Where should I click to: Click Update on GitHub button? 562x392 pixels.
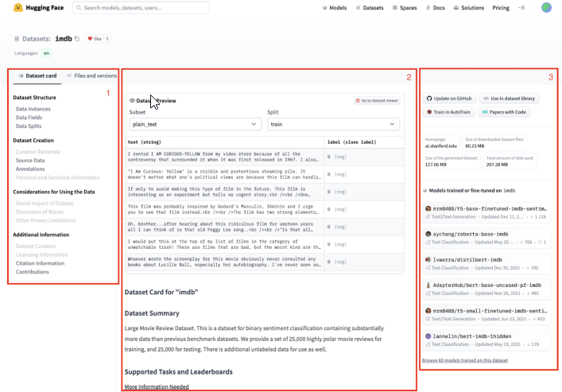click(x=449, y=99)
